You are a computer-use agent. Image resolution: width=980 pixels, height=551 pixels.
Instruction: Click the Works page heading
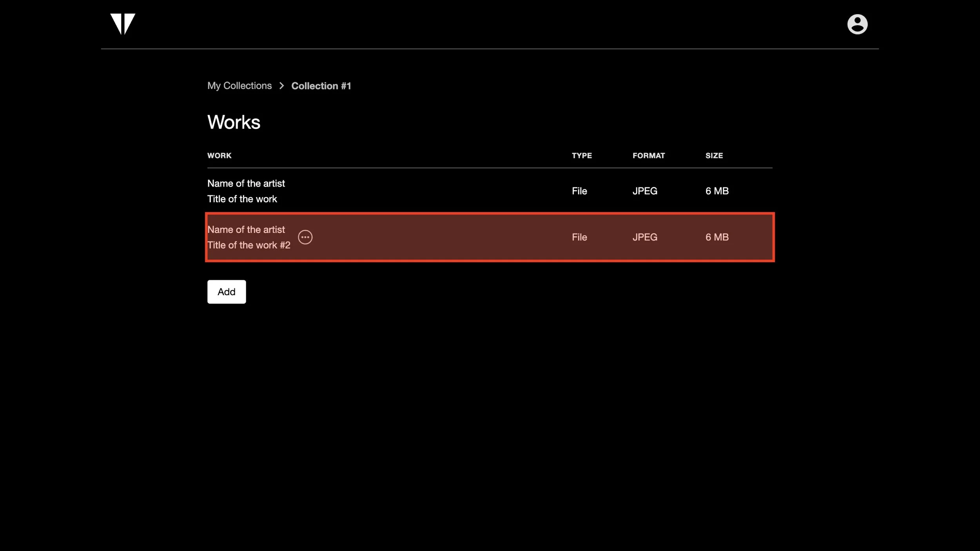[x=234, y=122]
